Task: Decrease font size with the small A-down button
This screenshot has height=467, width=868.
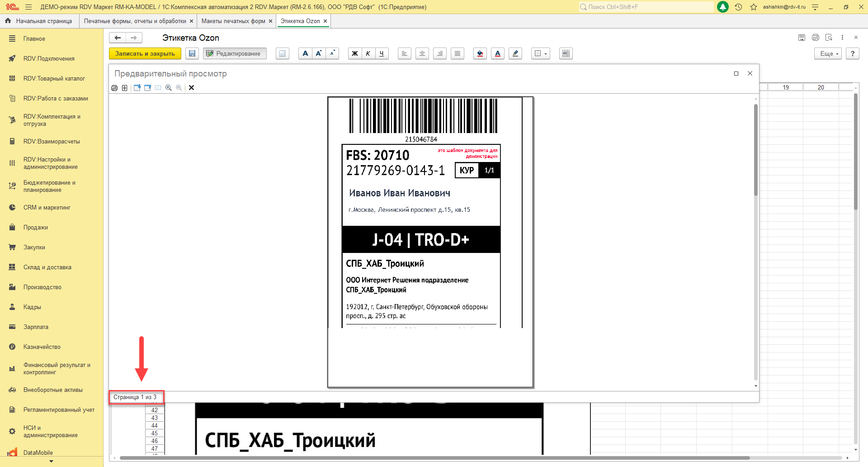Action: [332, 53]
